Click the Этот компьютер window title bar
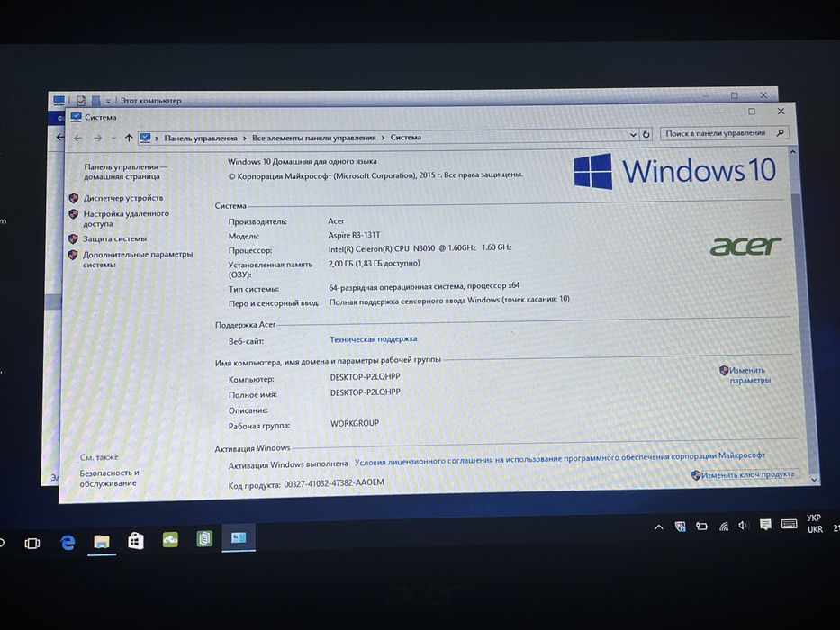Screen dimensions: 840x630 coord(412,97)
